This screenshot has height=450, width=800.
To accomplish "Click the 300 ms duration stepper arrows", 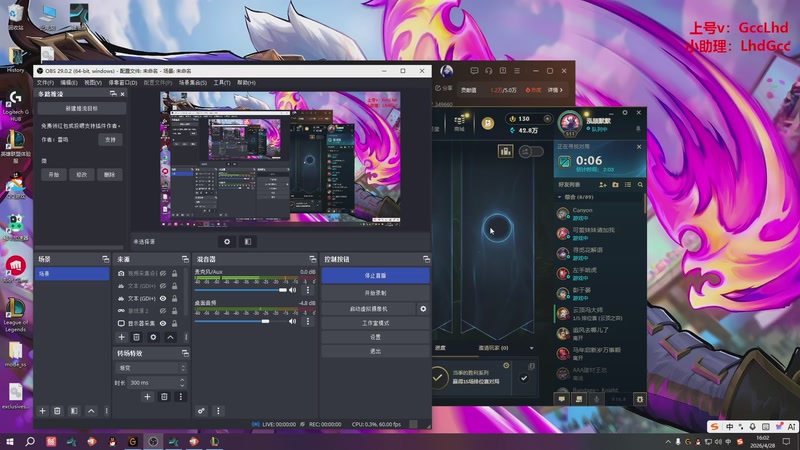I will [x=182, y=382].
